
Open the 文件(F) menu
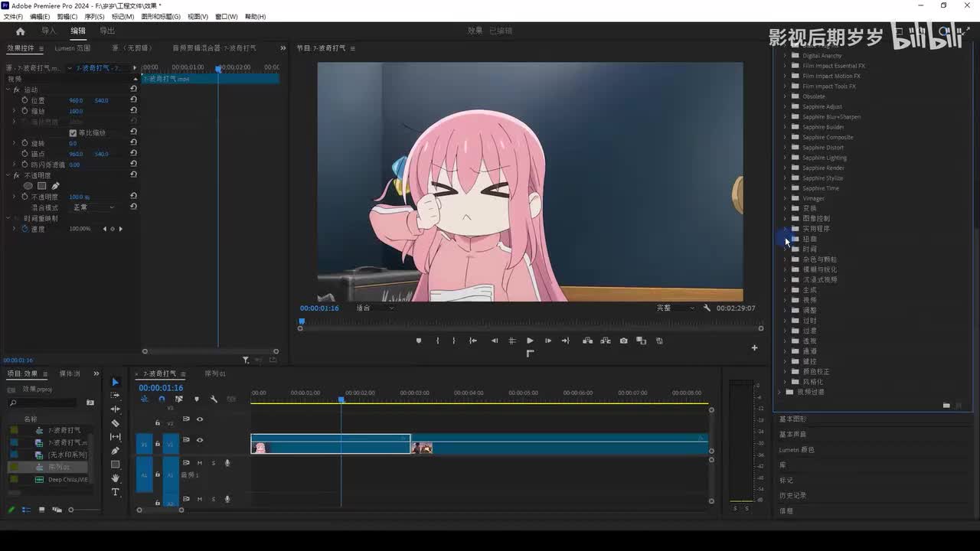pos(13,16)
